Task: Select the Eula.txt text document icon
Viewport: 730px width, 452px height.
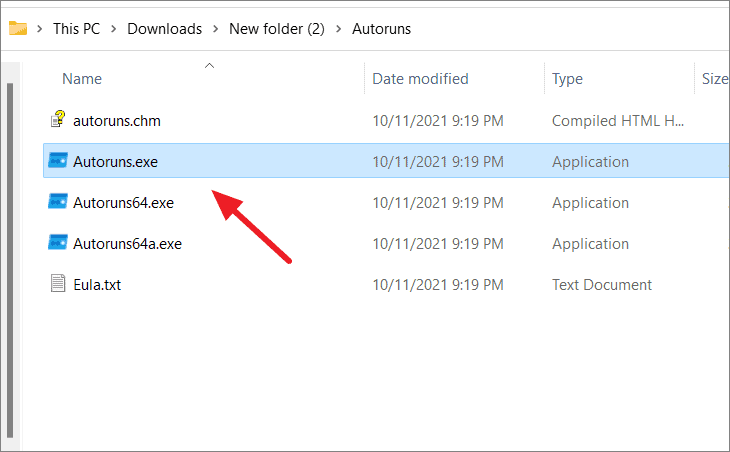Action: [x=58, y=283]
